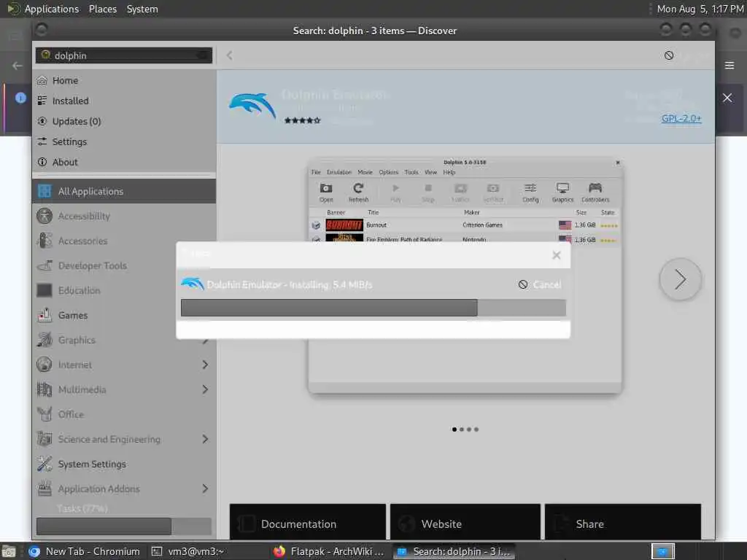
Task: Expand the Internet category chevron
Action: point(205,365)
